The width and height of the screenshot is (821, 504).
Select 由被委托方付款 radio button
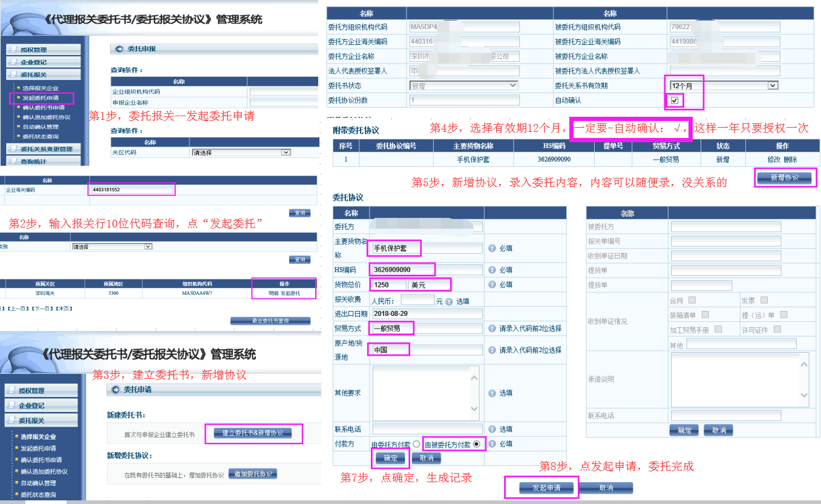tap(477, 443)
